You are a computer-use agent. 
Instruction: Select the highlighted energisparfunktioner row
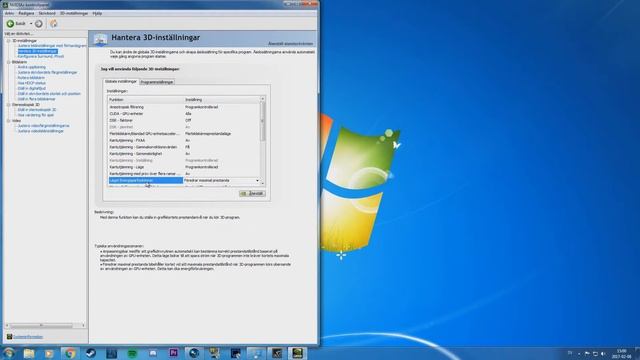point(145,180)
